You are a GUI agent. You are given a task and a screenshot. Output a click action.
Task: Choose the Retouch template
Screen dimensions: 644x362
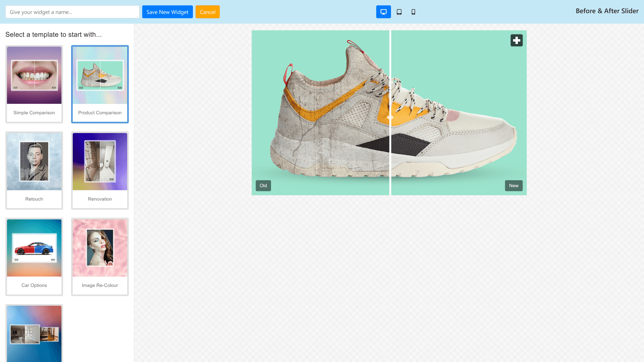[34, 170]
